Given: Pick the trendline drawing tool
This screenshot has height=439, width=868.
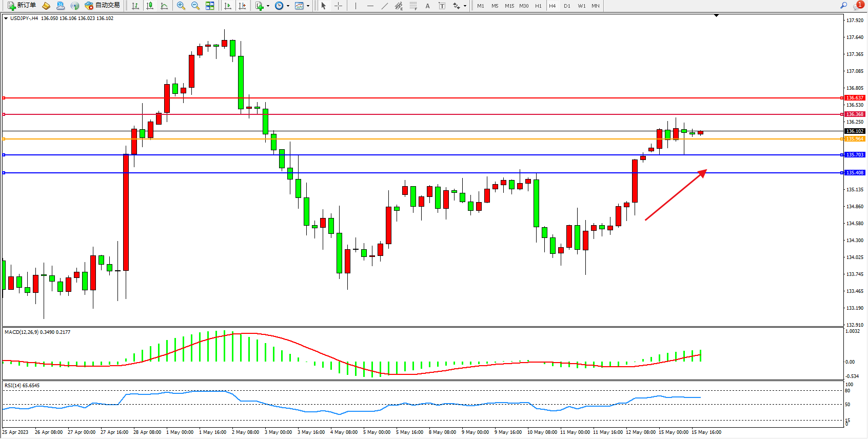Looking at the screenshot, I should [384, 6].
